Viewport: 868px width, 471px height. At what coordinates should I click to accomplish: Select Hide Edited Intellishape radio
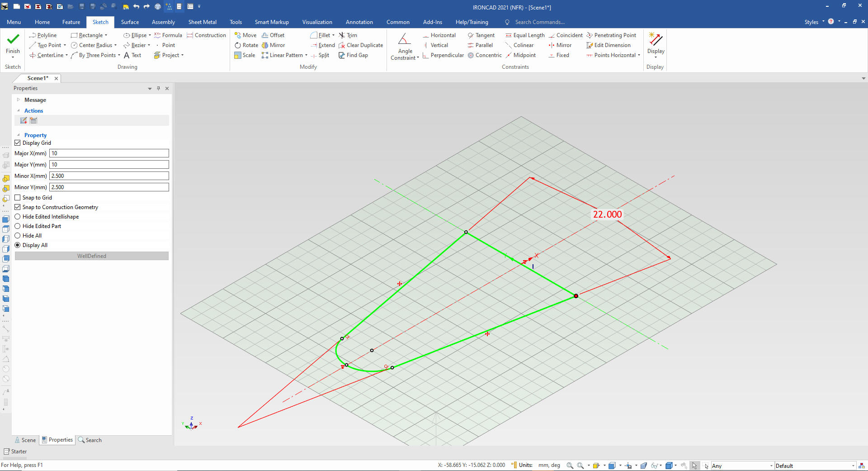[18, 217]
